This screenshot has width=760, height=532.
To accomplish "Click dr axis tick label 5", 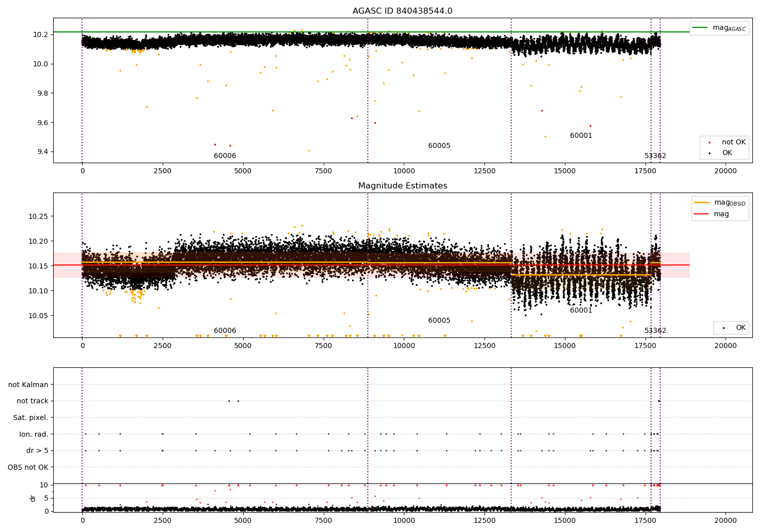I will pos(46,499).
